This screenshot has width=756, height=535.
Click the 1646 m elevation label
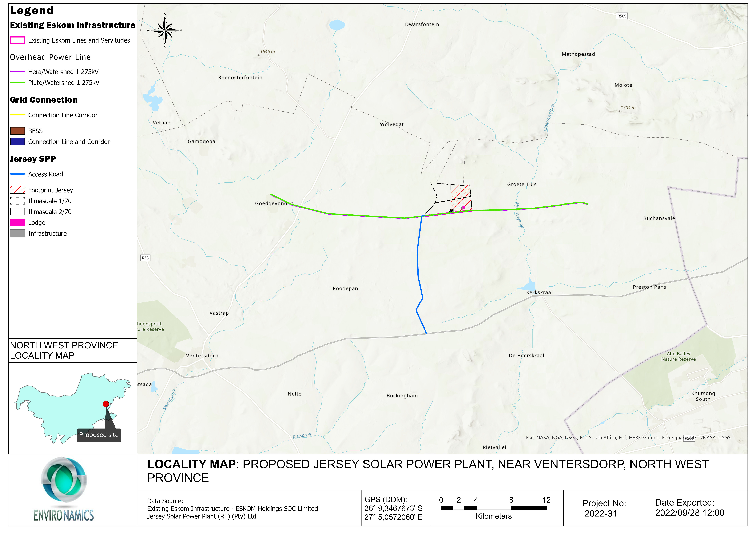pos(267,52)
